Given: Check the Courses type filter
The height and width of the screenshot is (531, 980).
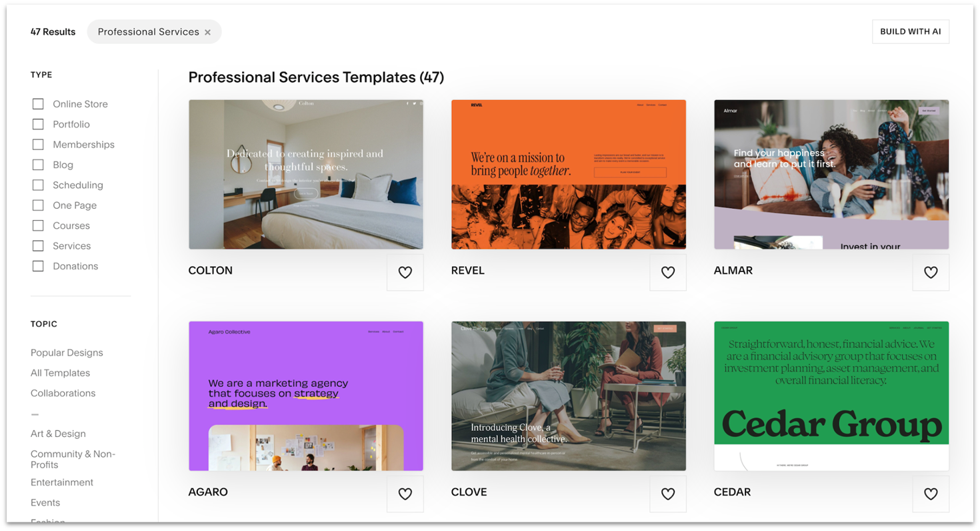Looking at the screenshot, I should click(38, 225).
